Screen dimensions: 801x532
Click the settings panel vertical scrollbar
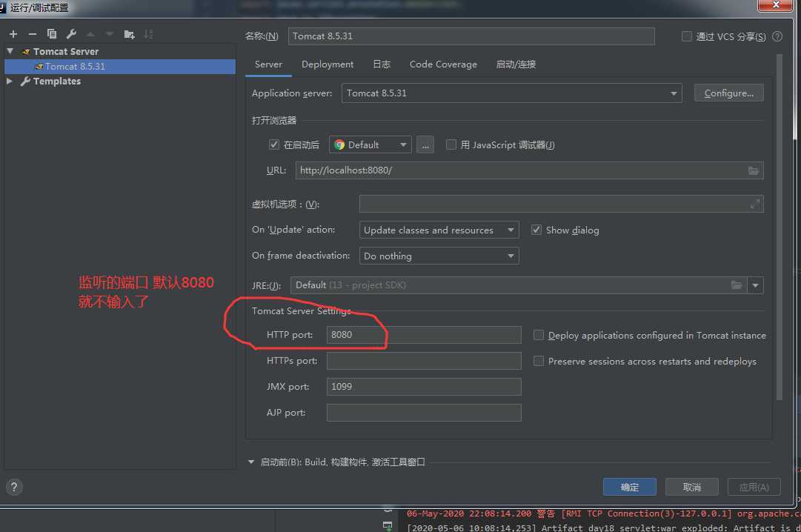tap(779, 227)
